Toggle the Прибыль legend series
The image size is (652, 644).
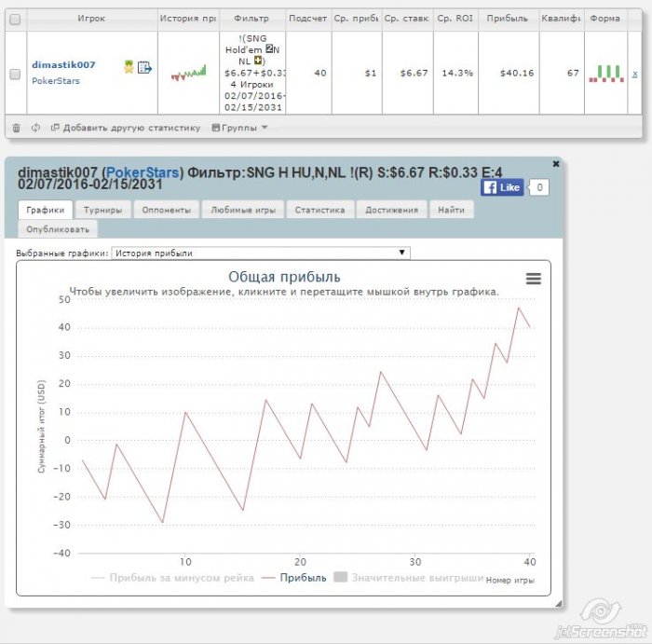pyautogui.click(x=294, y=578)
